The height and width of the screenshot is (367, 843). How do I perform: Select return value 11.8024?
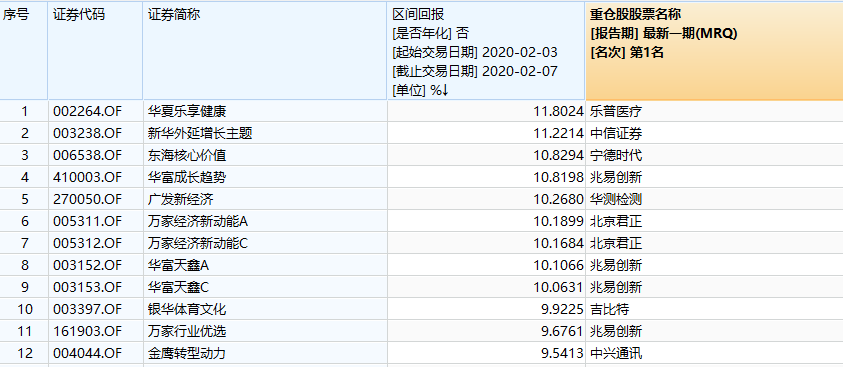click(559, 112)
